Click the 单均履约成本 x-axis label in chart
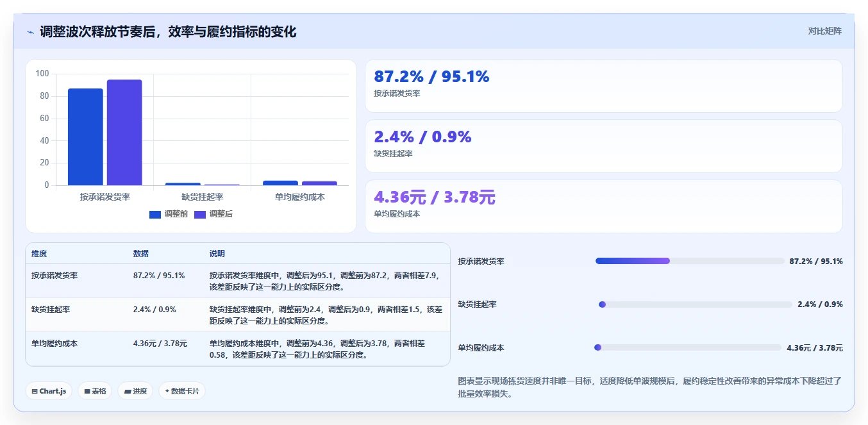 299,197
